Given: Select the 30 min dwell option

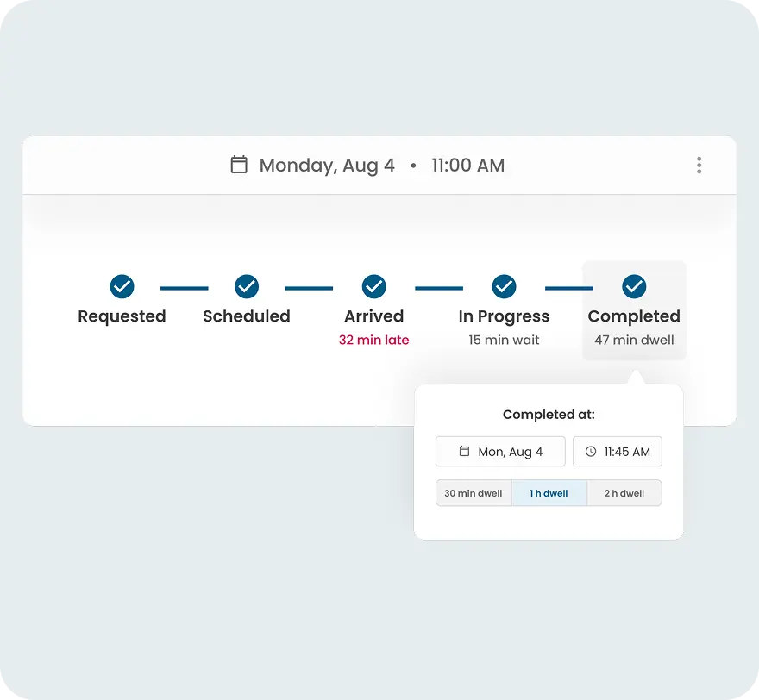Looking at the screenshot, I should 474,493.
